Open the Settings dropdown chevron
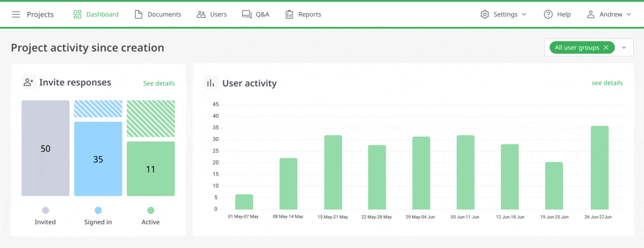The width and height of the screenshot is (644, 248). click(x=524, y=14)
